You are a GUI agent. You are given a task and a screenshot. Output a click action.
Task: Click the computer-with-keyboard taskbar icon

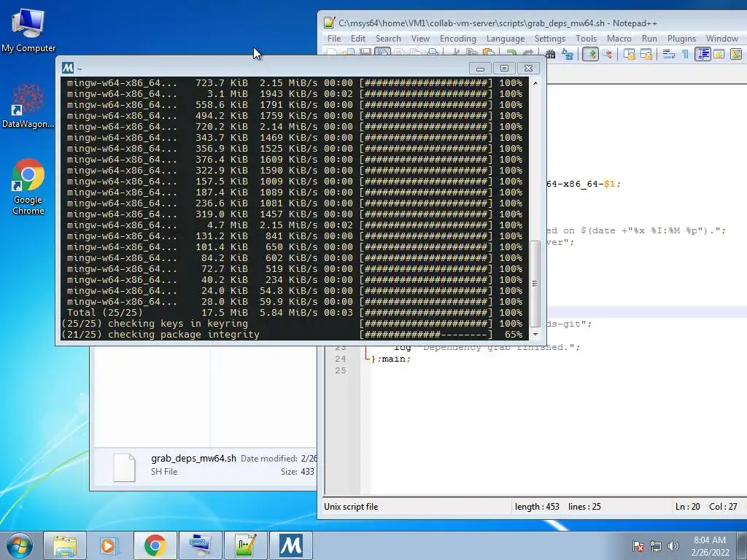pos(200,545)
